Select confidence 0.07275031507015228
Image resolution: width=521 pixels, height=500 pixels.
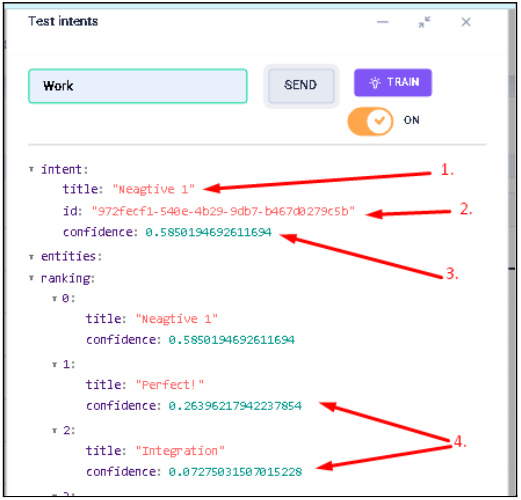point(235,472)
